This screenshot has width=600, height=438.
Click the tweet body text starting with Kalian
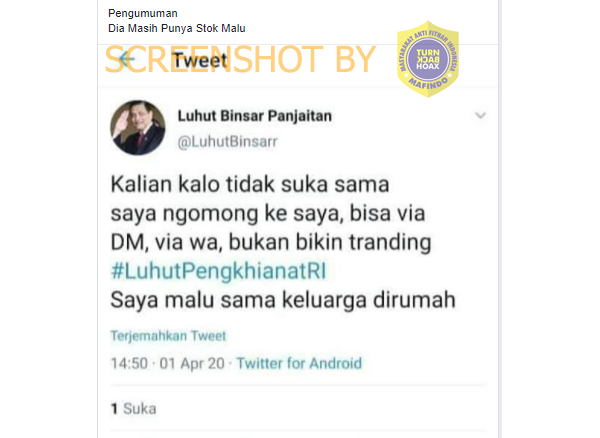283,242
